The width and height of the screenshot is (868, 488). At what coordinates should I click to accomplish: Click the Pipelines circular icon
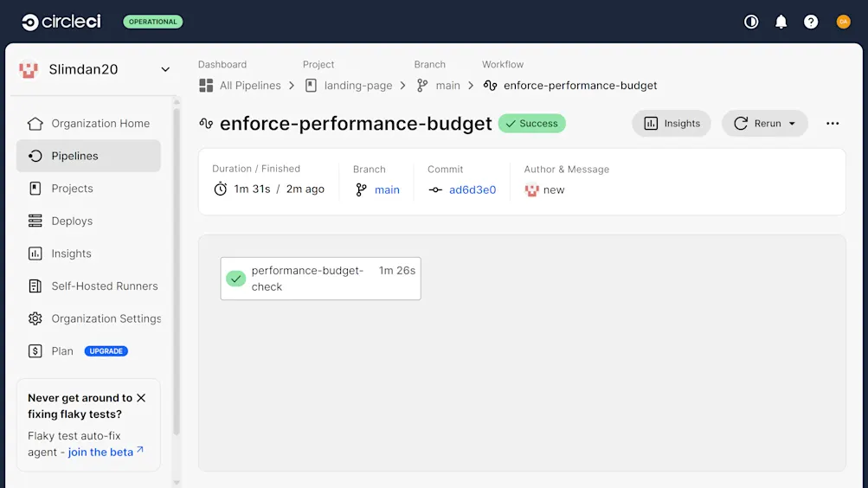(x=35, y=156)
